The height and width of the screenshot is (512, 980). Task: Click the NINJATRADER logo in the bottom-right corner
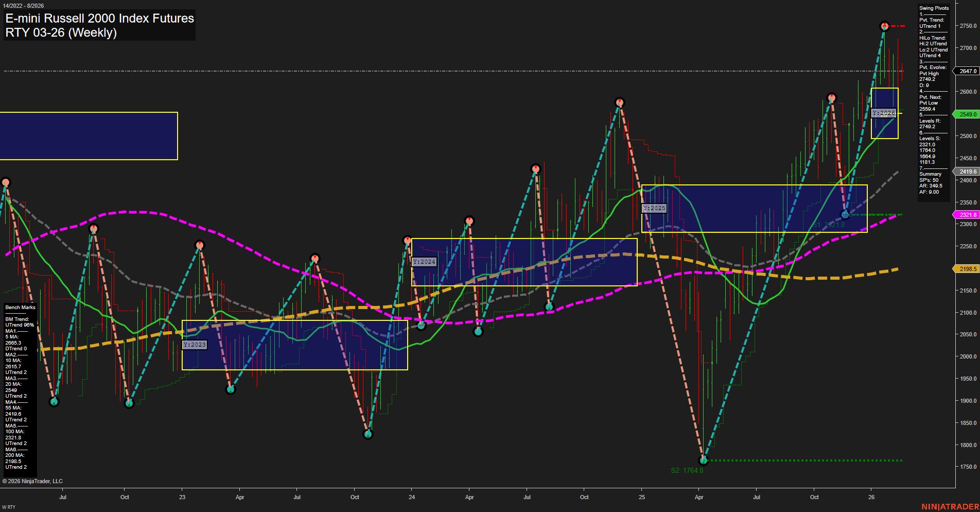point(951,507)
